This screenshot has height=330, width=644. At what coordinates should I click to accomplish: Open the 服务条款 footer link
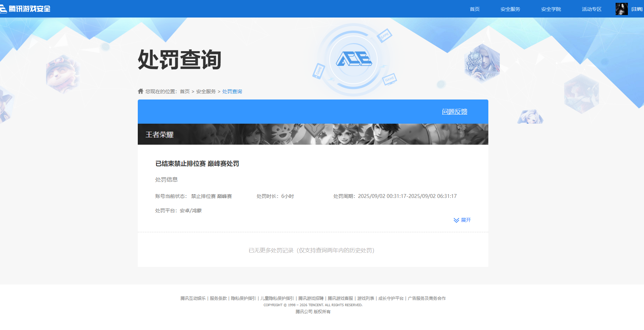218,298
